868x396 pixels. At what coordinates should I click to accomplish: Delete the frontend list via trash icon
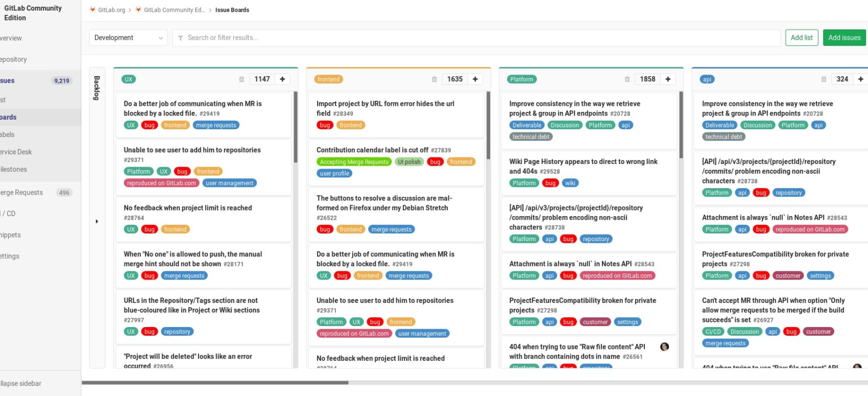coord(435,79)
